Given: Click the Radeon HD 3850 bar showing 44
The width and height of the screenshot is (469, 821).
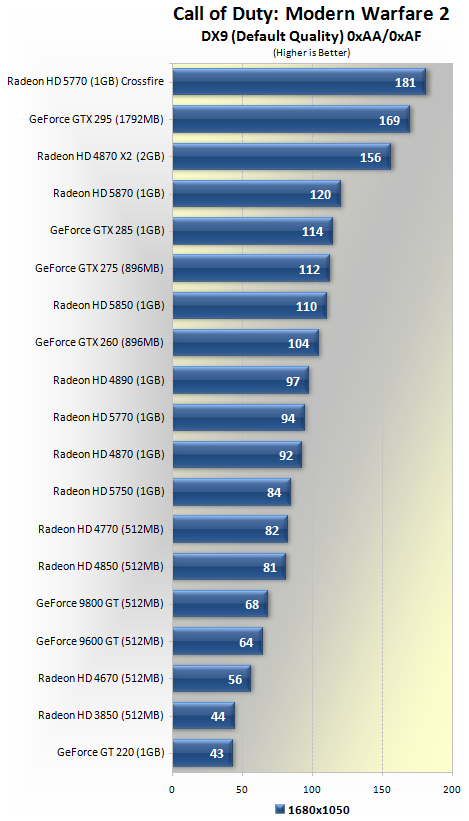Looking at the screenshot, I should 204,716.
